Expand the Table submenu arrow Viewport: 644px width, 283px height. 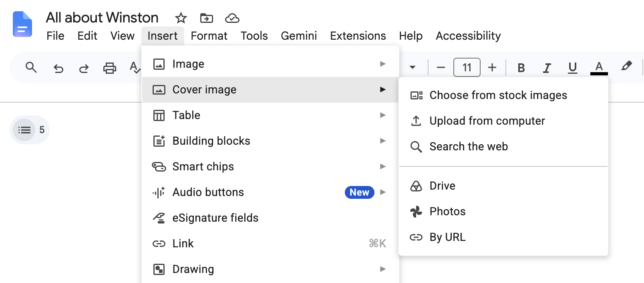point(383,115)
